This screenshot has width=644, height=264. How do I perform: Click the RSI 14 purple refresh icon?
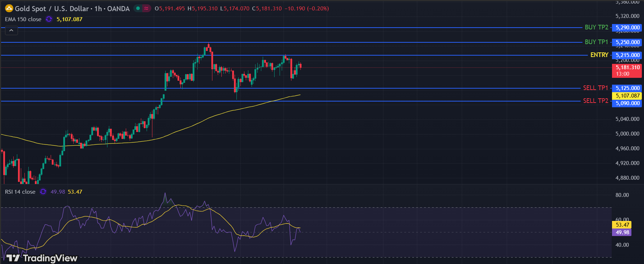(43, 192)
